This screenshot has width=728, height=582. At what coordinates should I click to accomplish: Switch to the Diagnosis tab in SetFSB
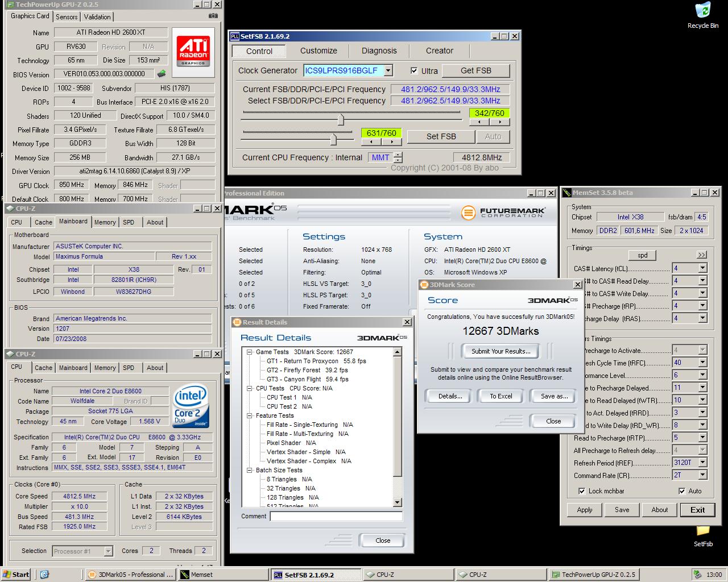(379, 51)
